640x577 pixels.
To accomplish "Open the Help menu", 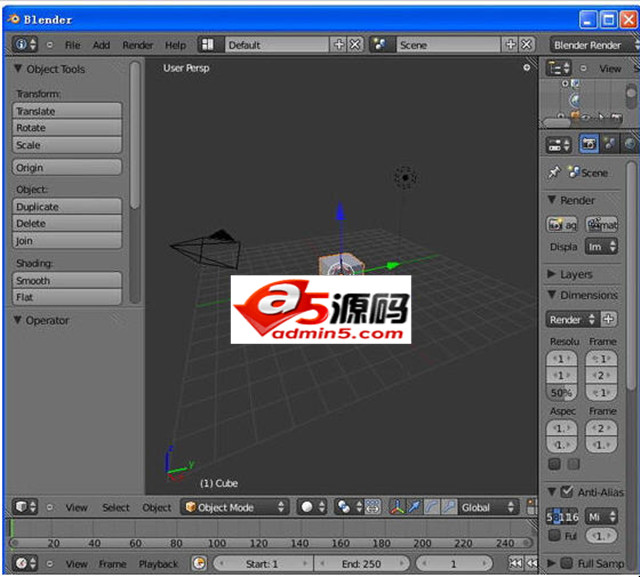I will pos(176,45).
